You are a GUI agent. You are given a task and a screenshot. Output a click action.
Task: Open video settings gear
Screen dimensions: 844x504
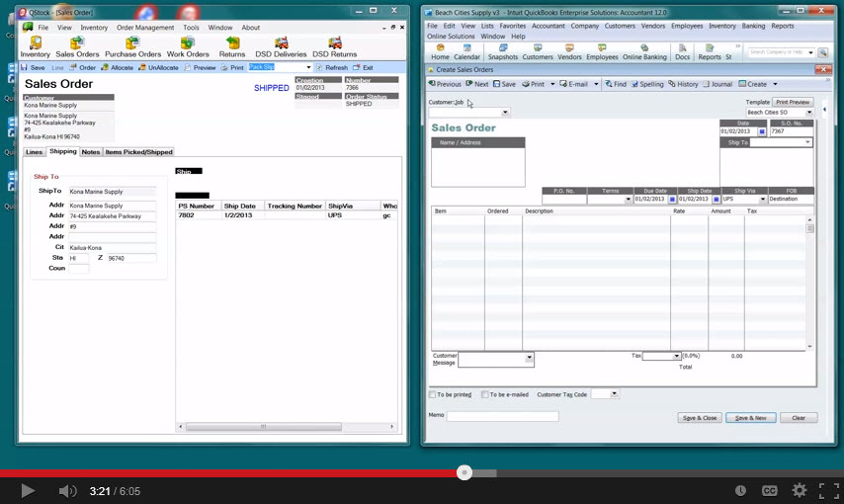(x=799, y=490)
